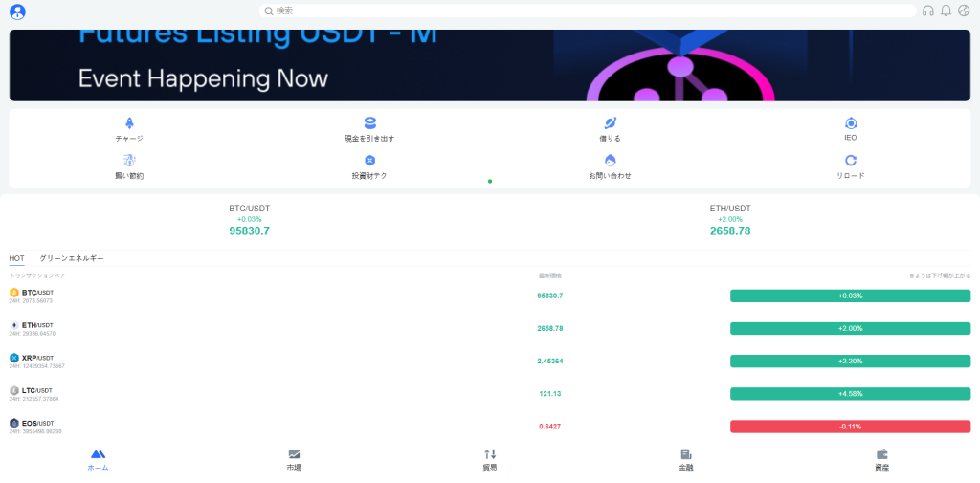Click the red -0.11% change button

(x=850, y=427)
